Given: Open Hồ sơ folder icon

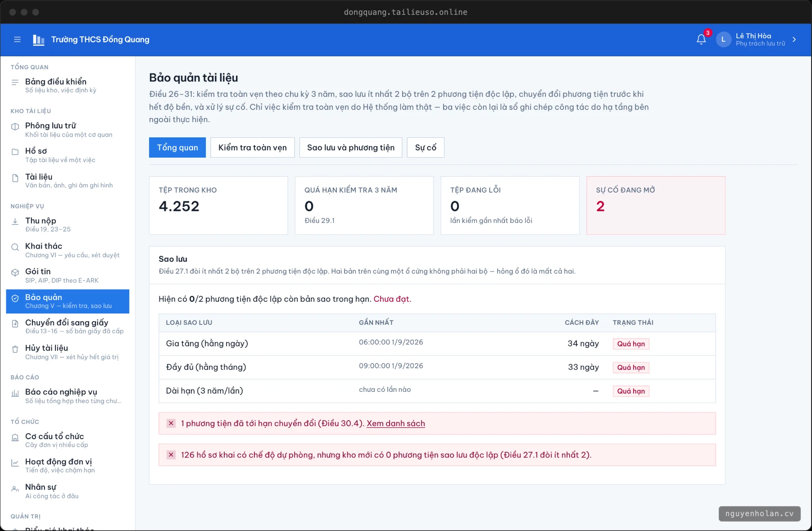Looking at the screenshot, I should pos(15,152).
